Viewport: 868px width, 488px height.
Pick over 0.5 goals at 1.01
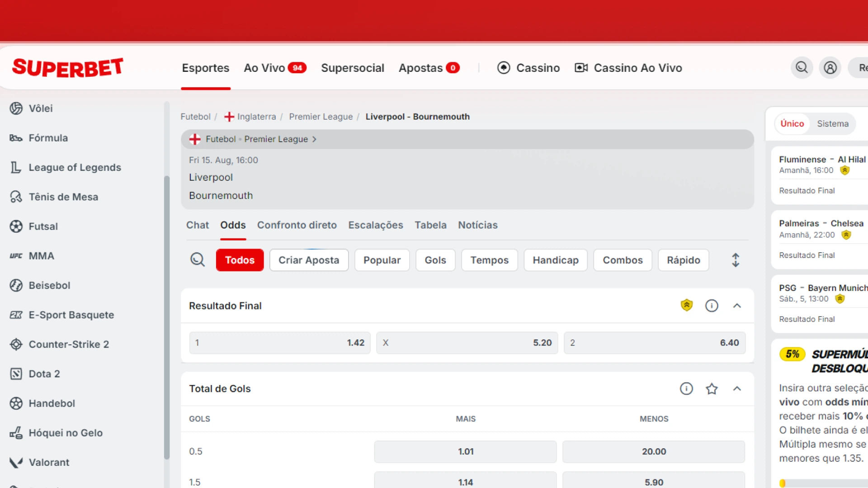[465, 451]
